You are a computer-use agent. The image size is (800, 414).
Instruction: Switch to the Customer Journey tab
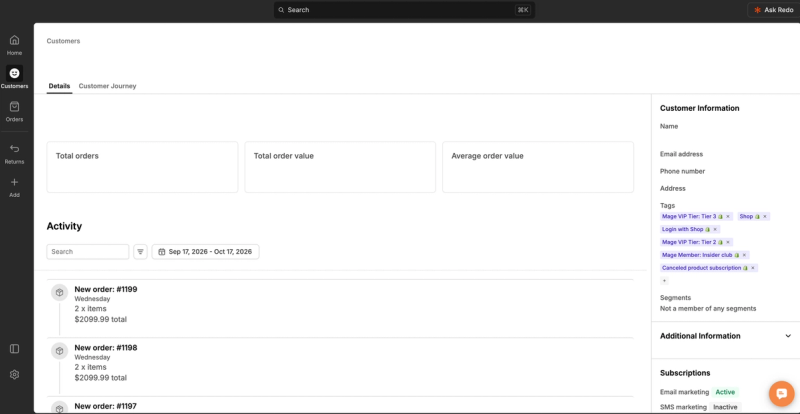tap(107, 86)
